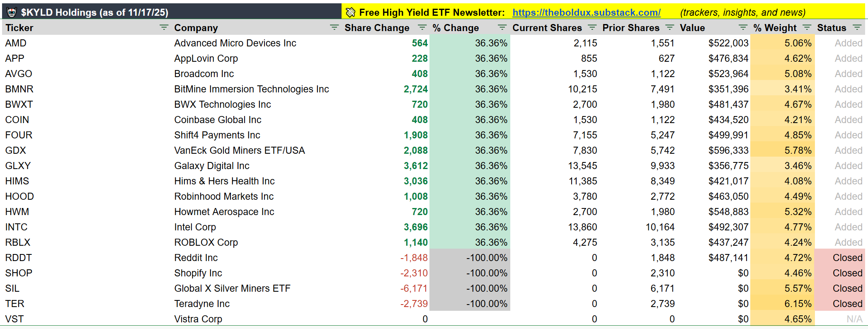Select the VST ticker cell
868x329 pixels.
pos(87,319)
